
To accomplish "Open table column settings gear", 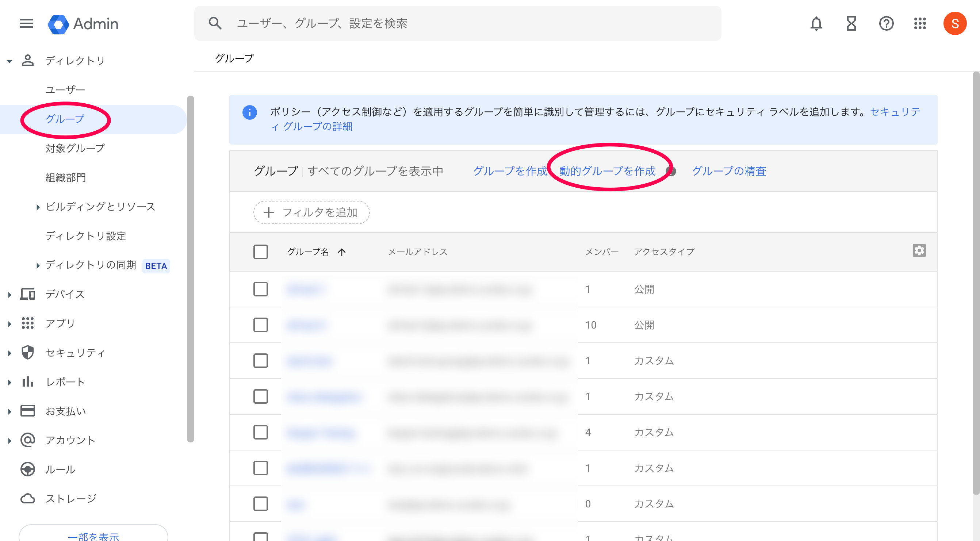I will (x=919, y=251).
